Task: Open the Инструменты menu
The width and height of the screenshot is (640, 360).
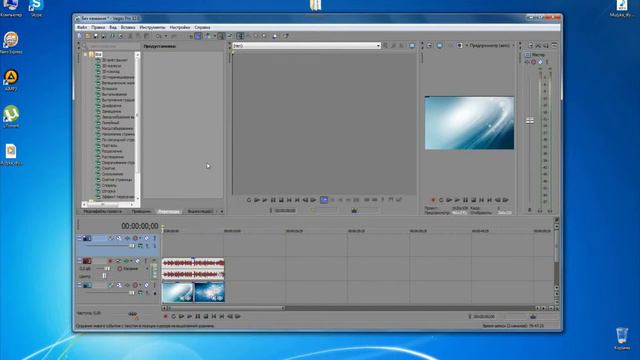Action: pos(153,27)
